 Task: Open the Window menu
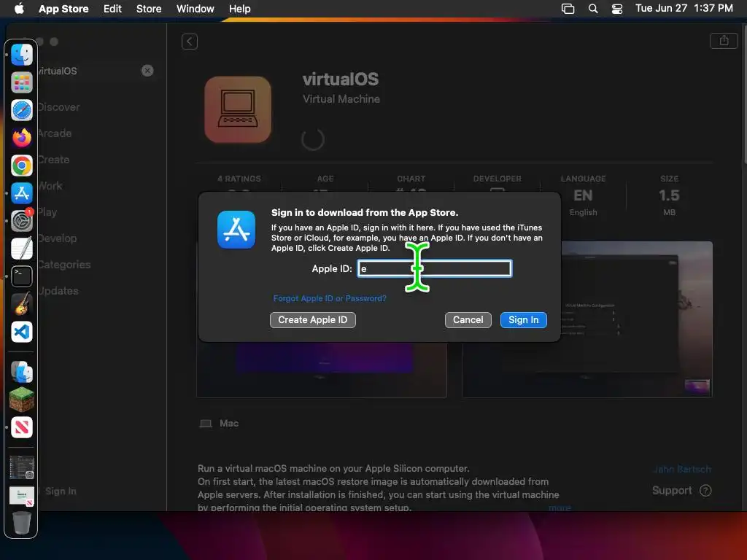195,9
